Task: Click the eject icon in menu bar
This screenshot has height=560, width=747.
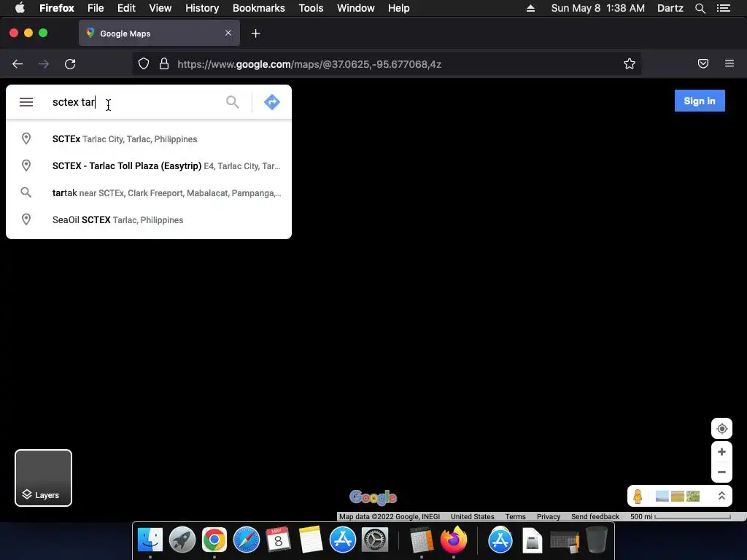Action: point(530,8)
